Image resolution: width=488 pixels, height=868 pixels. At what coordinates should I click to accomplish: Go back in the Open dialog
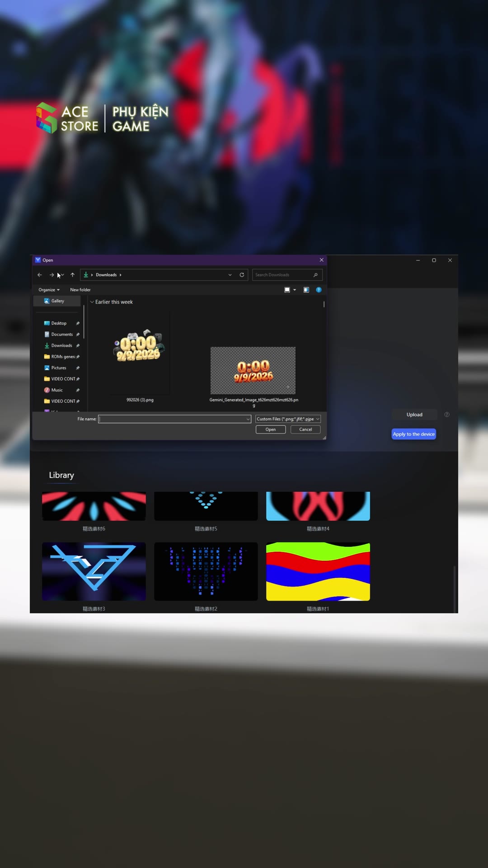pos(40,275)
